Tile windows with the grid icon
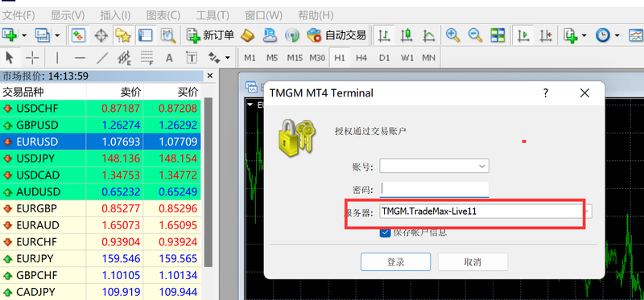The width and height of the screenshot is (644, 300). coord(497,35)
